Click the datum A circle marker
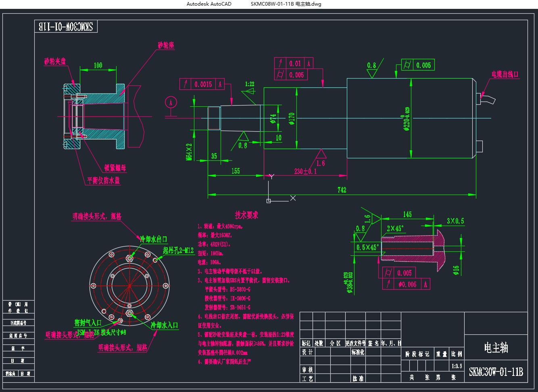 click(x=171, y=102)
